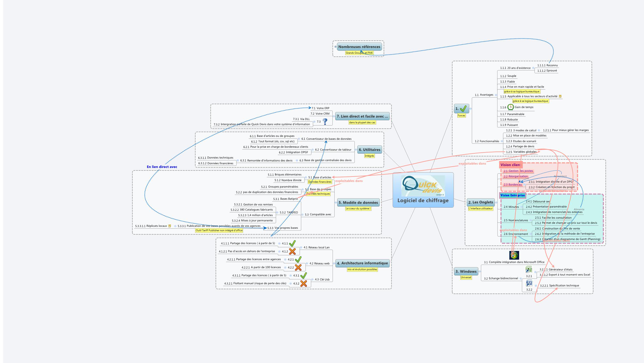The image size is (644, 363).
Task: Expand the Nombreuses références plus button
Action: (335, 47)
